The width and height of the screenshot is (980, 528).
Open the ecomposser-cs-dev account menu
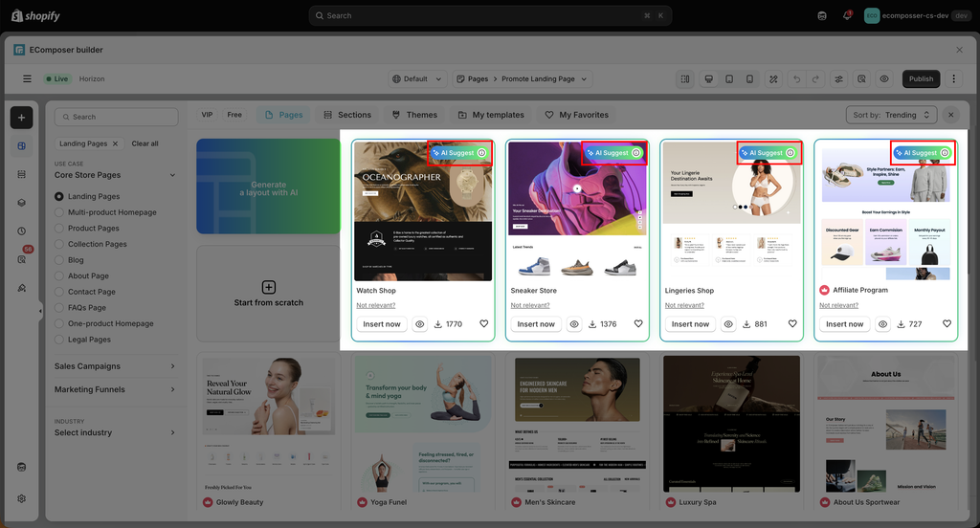click(x=917, y=15)
